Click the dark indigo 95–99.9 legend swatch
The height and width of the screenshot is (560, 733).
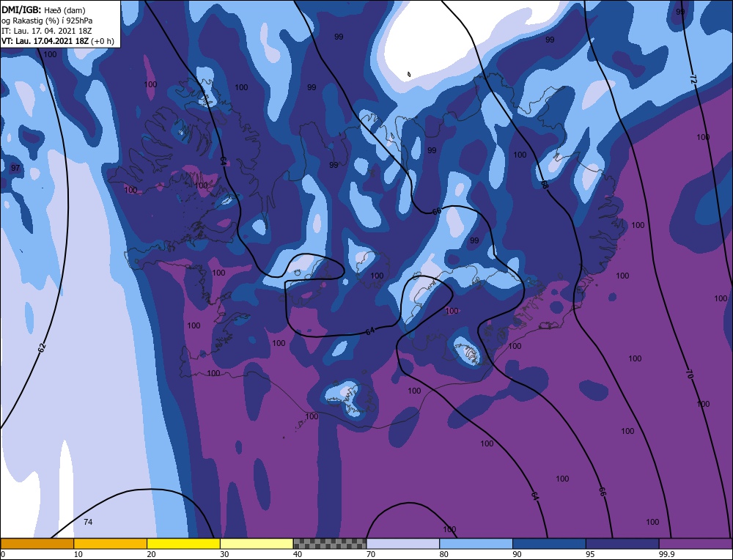[x=622, y=543]
